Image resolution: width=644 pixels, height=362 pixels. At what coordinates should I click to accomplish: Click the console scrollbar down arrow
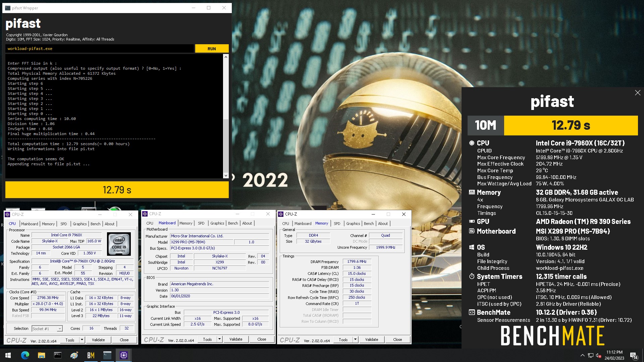pyautogui.click(x=226, y=175)
